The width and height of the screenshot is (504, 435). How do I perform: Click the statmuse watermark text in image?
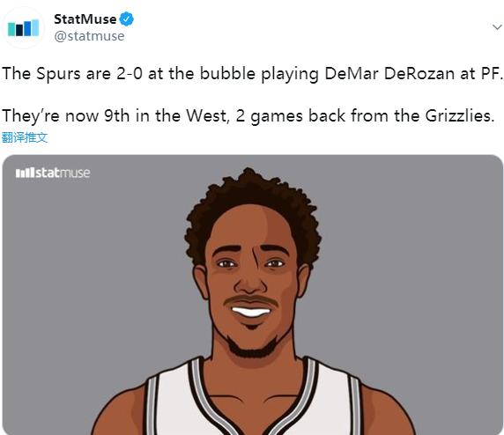point(63,173)
